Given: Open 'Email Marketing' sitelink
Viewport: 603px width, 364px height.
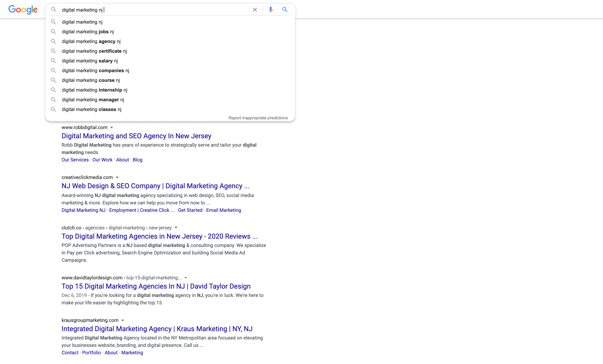Looking at the screenshot, I should pos(223,210).
